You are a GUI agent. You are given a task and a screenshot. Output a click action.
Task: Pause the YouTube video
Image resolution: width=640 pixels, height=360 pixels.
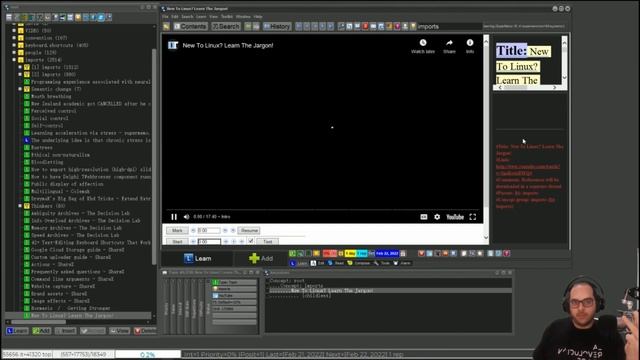(174, 217)
